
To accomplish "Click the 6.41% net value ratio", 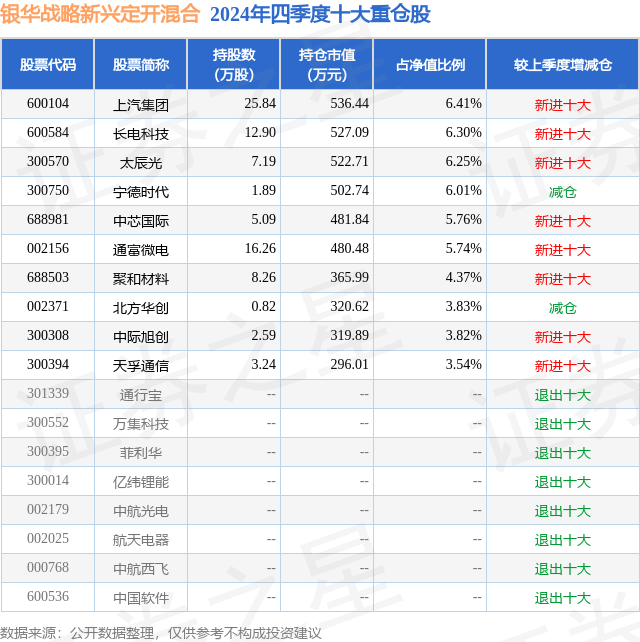I will 463,104.
